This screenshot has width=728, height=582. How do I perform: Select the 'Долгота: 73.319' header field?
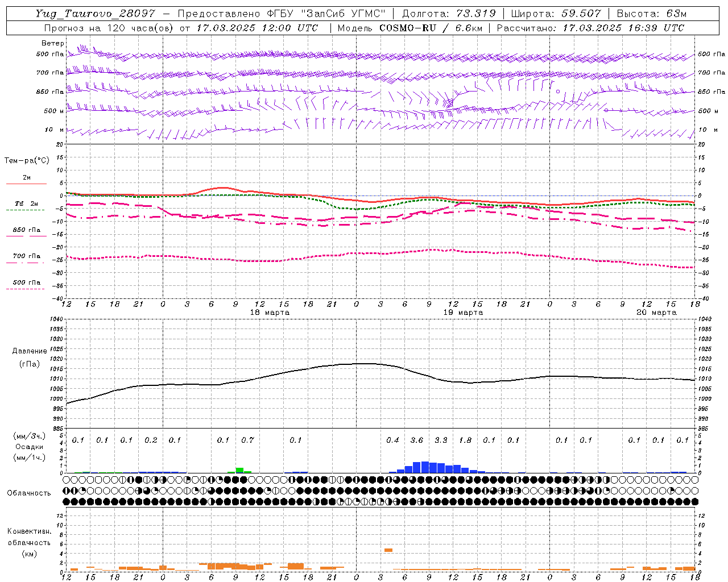pos(449,14)
